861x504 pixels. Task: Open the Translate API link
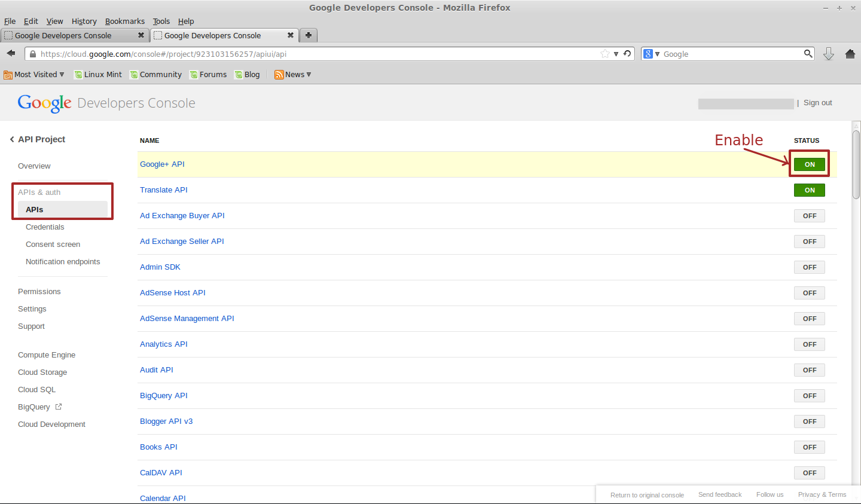[164, 190]
